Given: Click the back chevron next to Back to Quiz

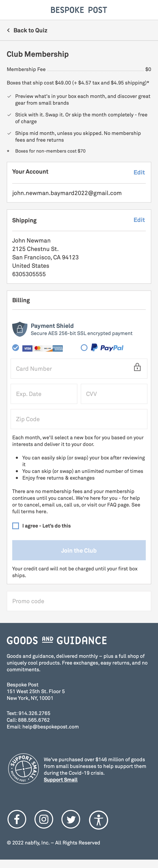Looking at the screenshot, I should coord(8,30).
